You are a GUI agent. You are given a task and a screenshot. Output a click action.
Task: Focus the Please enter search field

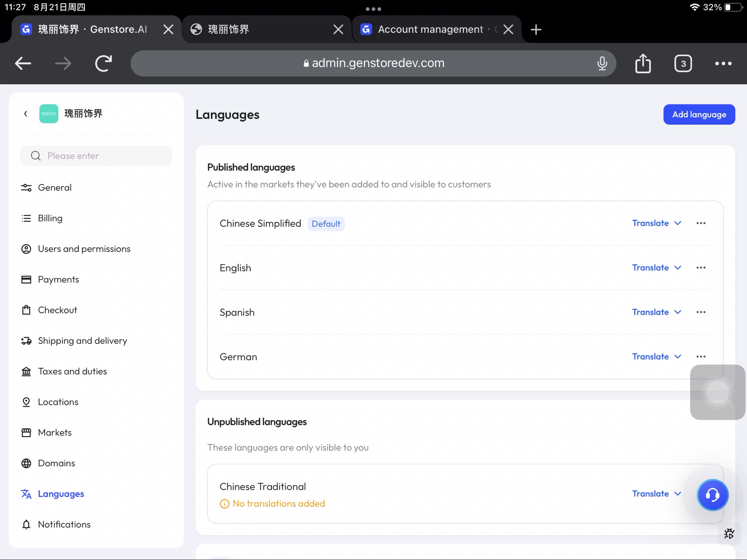pos(96,156)
